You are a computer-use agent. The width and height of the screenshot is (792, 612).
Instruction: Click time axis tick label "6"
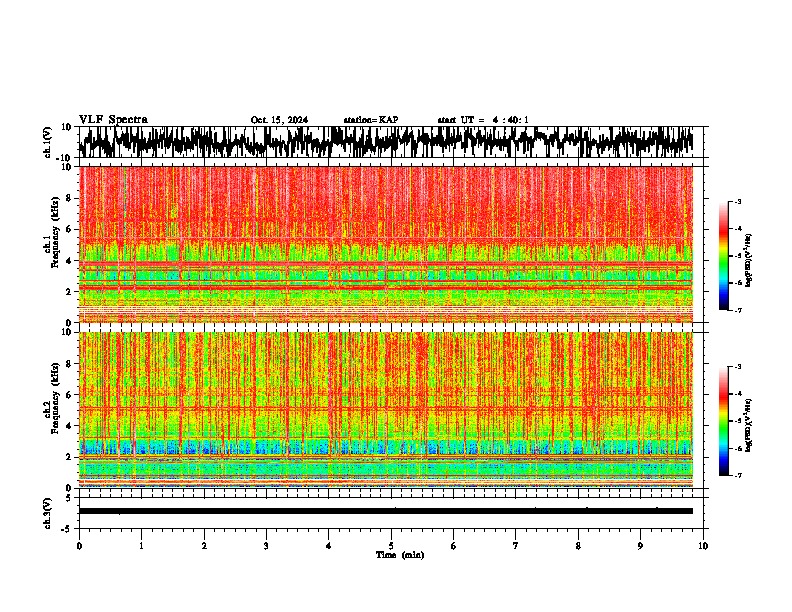454,546
